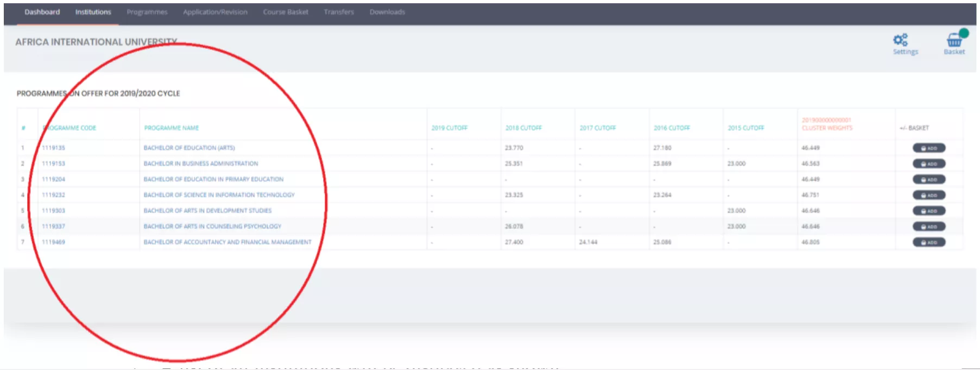
Task: Open the Transfers tab
Action: pos(339,12)
